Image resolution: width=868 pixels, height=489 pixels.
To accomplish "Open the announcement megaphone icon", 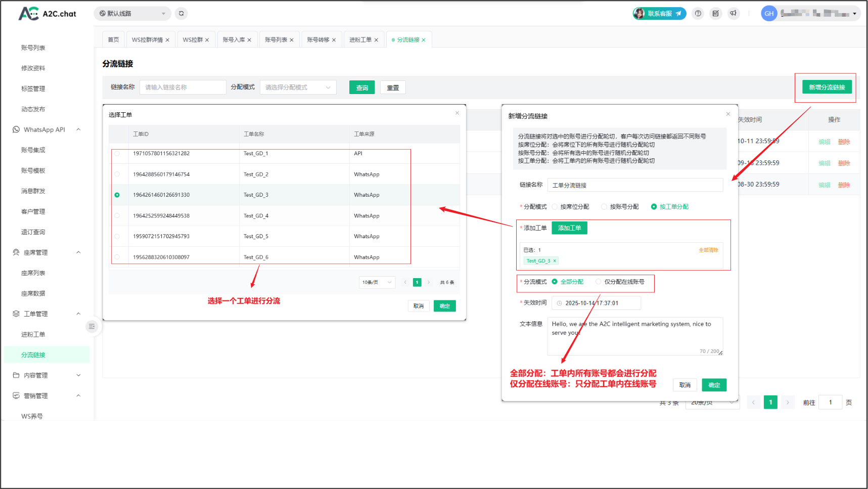I will pyautogui.click(x=734, y=14).
